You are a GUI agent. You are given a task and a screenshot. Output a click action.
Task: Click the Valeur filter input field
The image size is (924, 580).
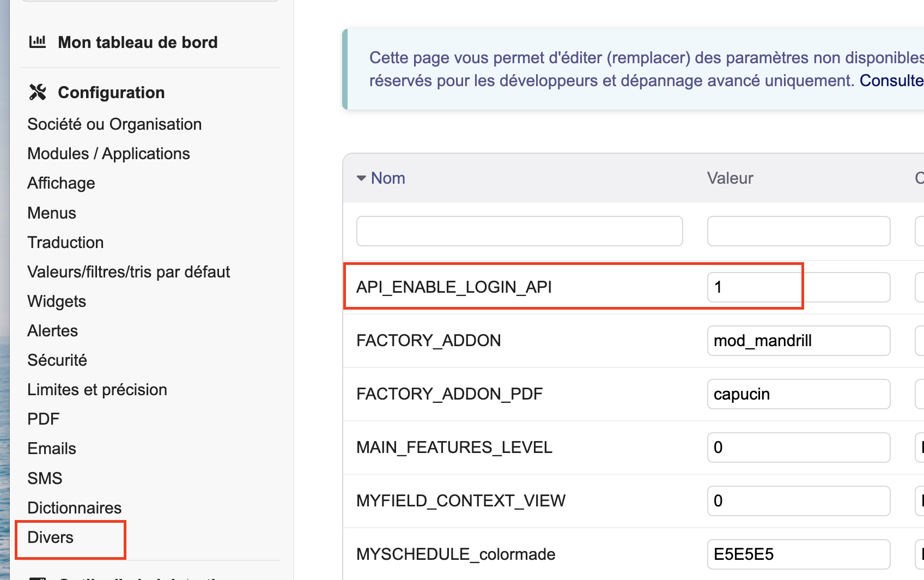pyautogui.click(x=799, y=231)
